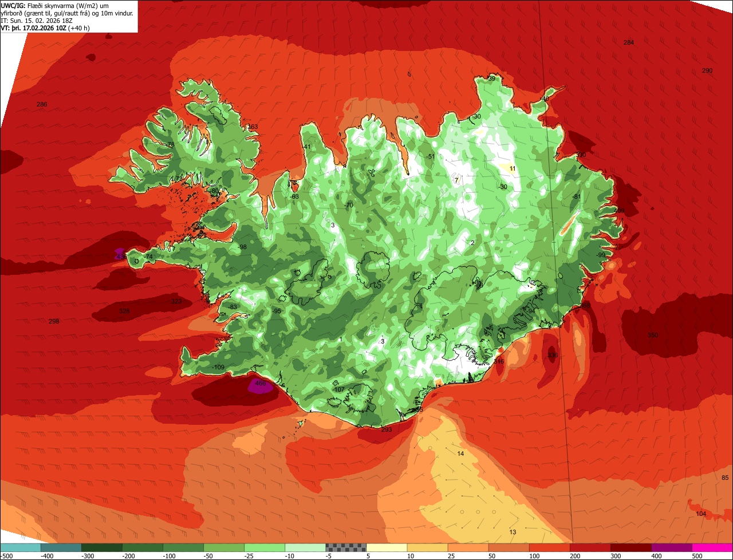
Task: Pick the magenta legend swatch above 500
Action: click(712, 547)
